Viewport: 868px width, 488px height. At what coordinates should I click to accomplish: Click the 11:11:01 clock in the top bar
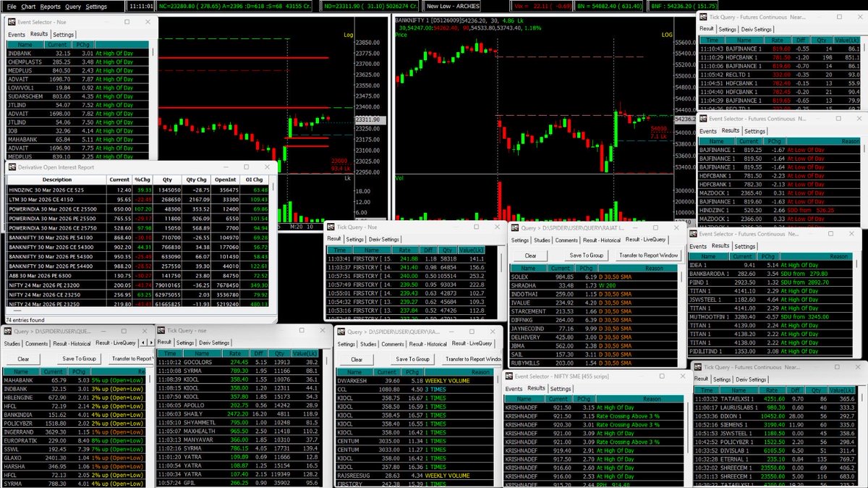tap(142, 7)
